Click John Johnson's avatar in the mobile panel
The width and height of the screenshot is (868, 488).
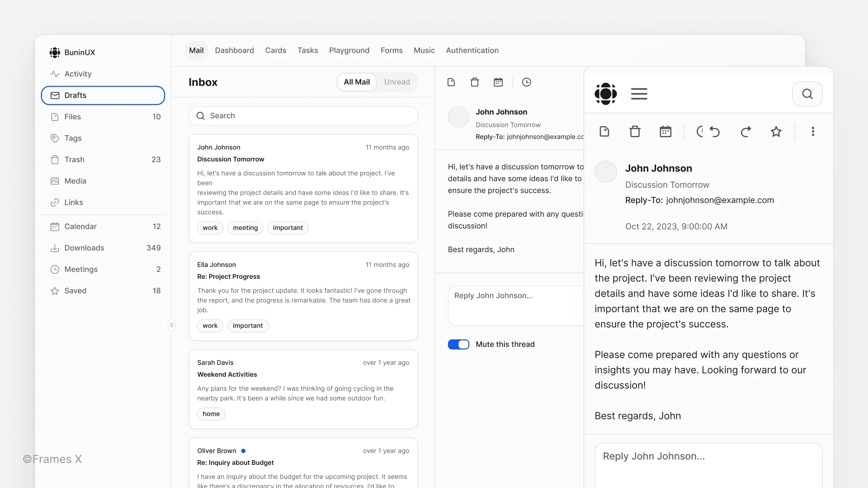coord(606,172)
